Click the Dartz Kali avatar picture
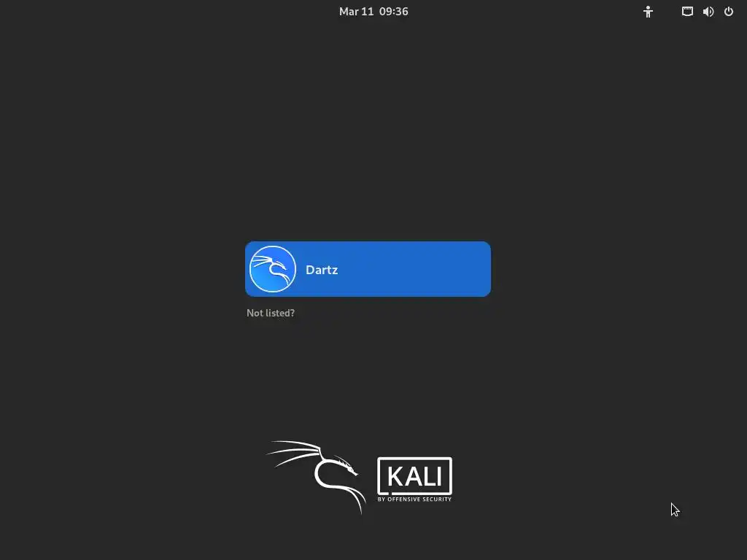 pos(273,269)
